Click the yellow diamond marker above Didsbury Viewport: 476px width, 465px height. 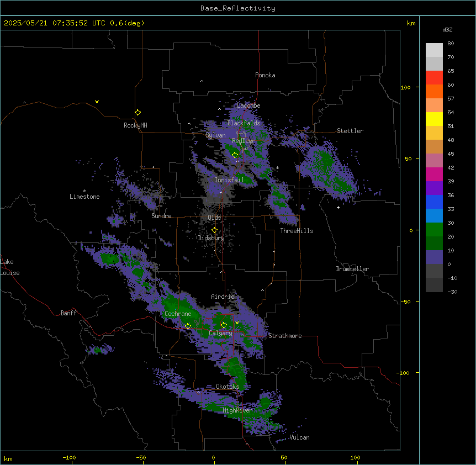[214, 230]
